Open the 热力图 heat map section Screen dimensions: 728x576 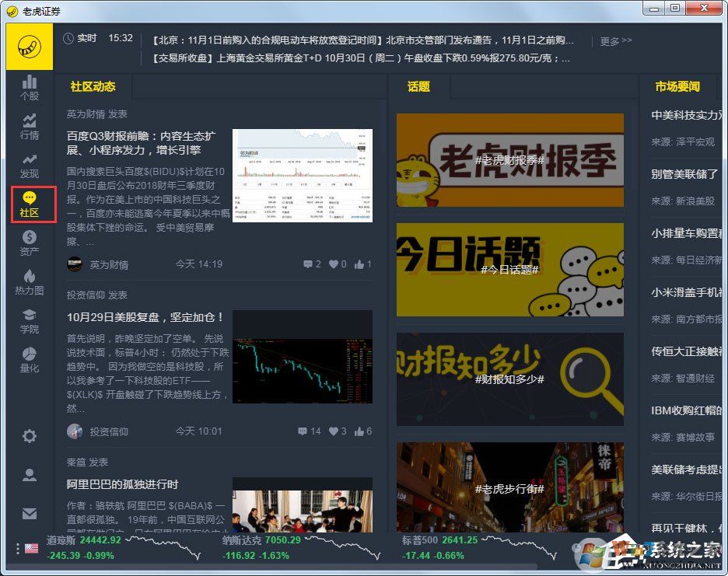click(30, 283)
